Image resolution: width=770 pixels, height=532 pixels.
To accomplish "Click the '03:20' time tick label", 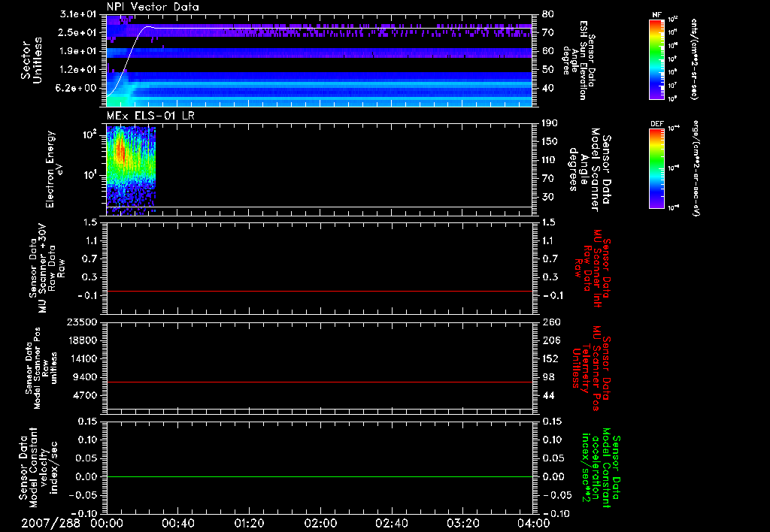I will [462, 524].
